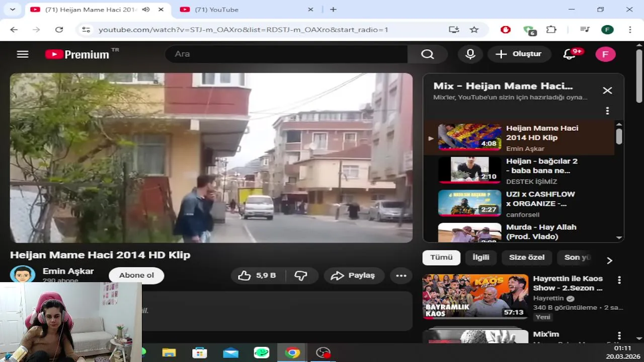Show more filter chips with right arrow

(x=609, y=260)
